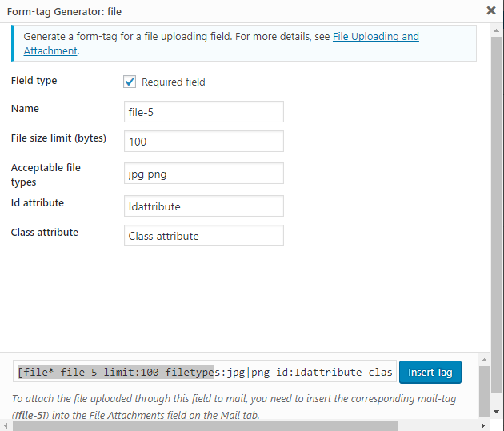Click the "Class attribute" label text
Screen dimensions: 504x431
tap(45, 233)
